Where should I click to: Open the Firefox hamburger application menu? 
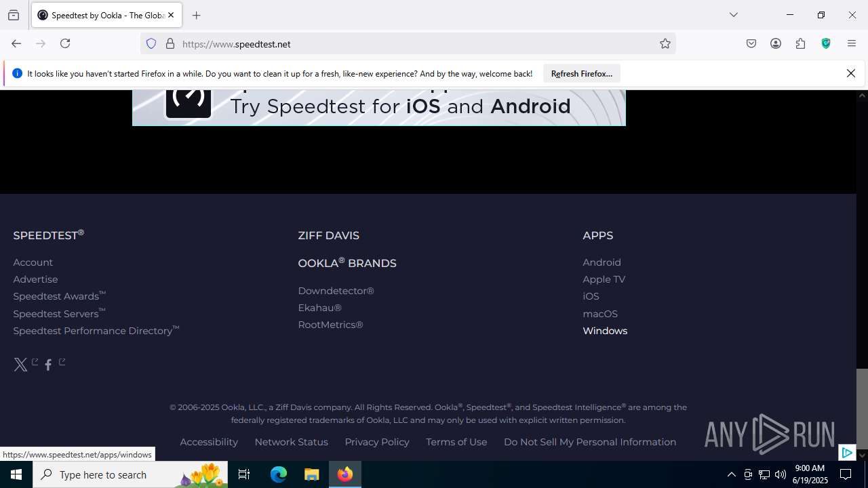[852, 43]
